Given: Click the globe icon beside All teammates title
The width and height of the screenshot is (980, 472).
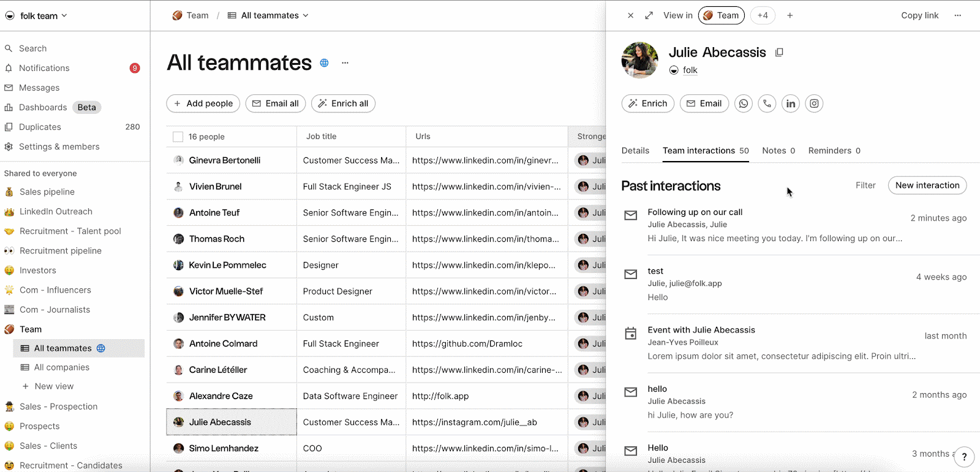Looking at the screenshot, I should tap(324, 63).
